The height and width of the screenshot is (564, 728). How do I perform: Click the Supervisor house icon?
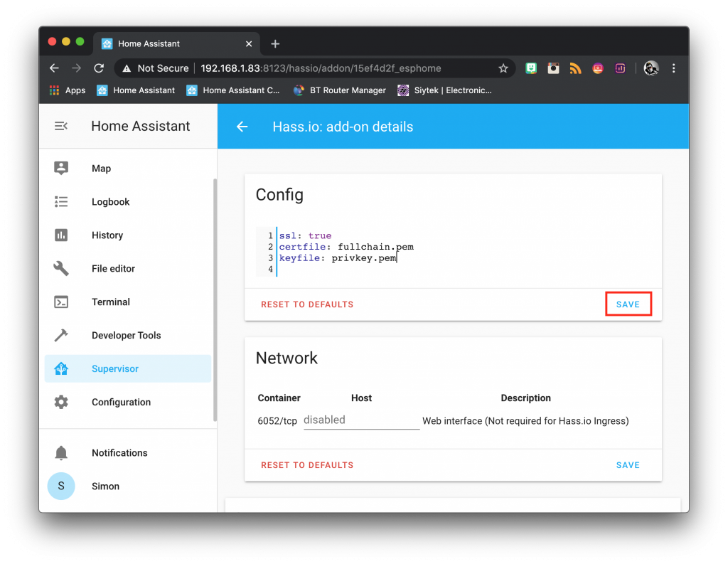coord(61,369)
